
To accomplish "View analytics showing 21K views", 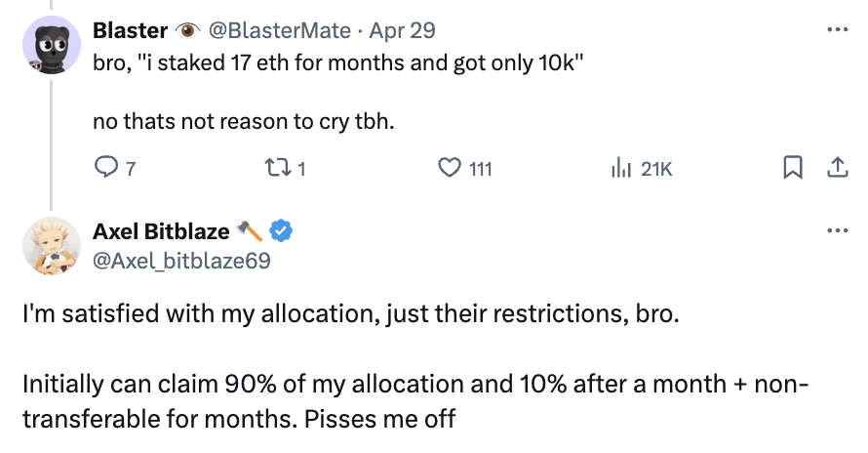I will (x=621, y=169).
